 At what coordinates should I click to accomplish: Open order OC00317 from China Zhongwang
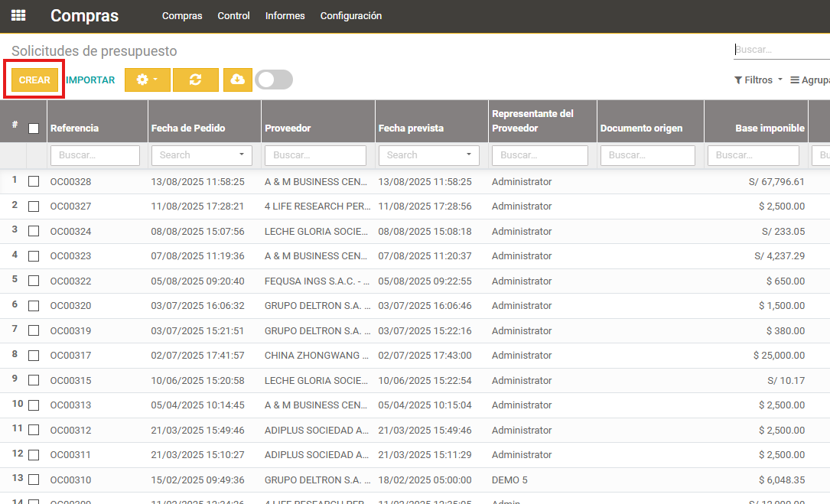pos(70,356)
